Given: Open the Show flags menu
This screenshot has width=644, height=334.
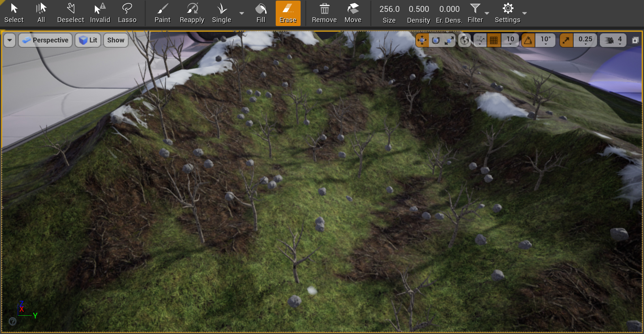Looking at the screenshot, I should coord(115,40).
